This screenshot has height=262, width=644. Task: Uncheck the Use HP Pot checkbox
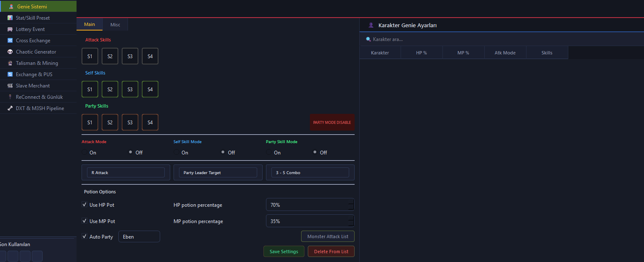[84, 205]
